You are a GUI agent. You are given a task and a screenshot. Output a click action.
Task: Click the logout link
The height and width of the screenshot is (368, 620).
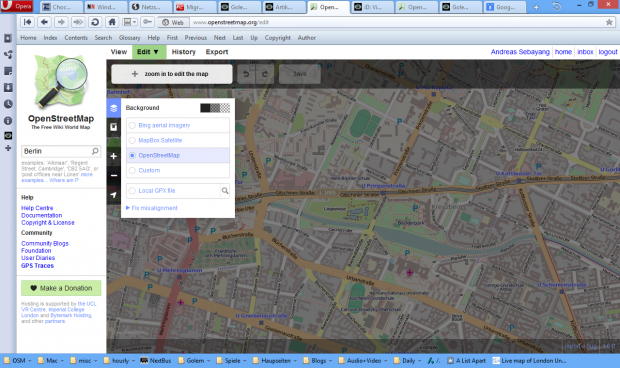607,52
